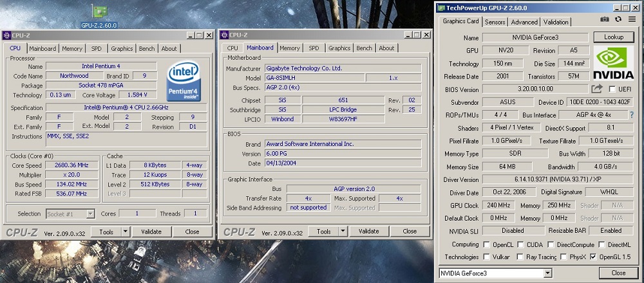Toggle the DirectML checkbox

click(601, 245)
